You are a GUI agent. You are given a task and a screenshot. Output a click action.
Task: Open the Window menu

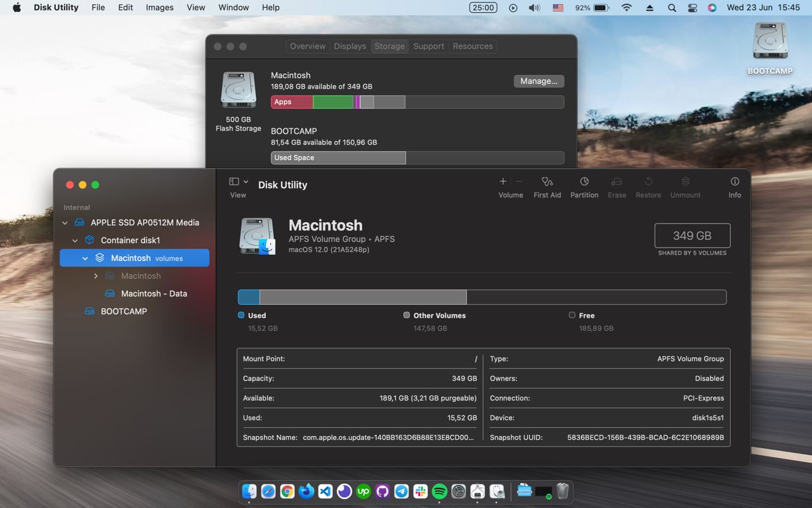click(x=233, y=8)
